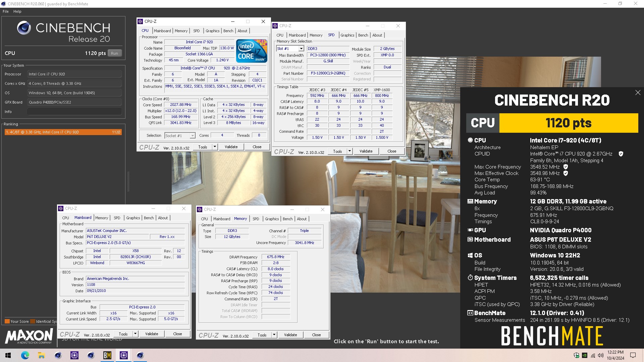Open the Windows Start menu

pos(8,355)
